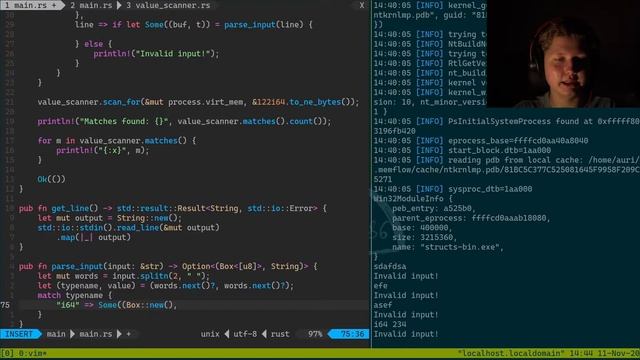The image size is (640, 360).
Task: Click the 'PsInitialSystemProcess found at' log line
Action: pos(507,121)
